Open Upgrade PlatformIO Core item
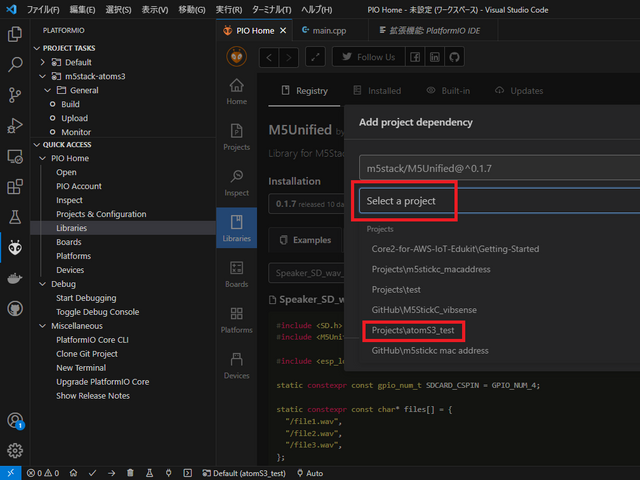The width and height of the screenshot is (640, 480). click(x=102, y=382)
